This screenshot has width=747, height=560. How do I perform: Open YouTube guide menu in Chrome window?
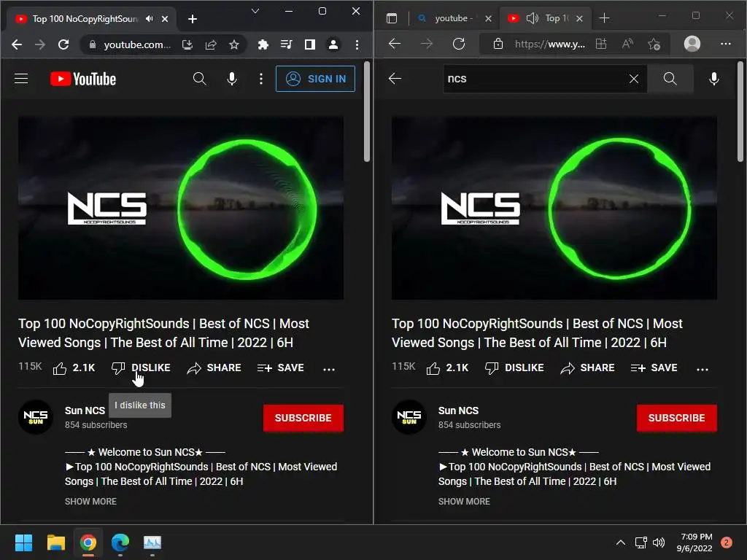(21, 79)
